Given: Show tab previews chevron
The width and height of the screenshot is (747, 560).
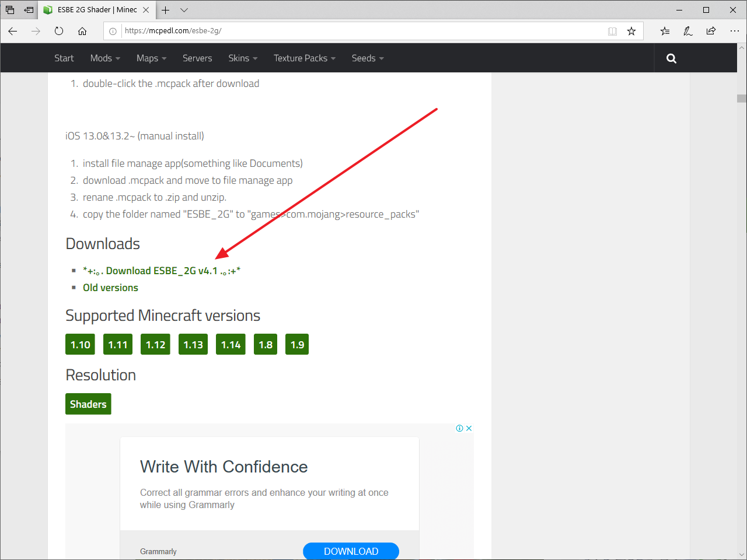Looking at the screenshot, I should 184,10.
